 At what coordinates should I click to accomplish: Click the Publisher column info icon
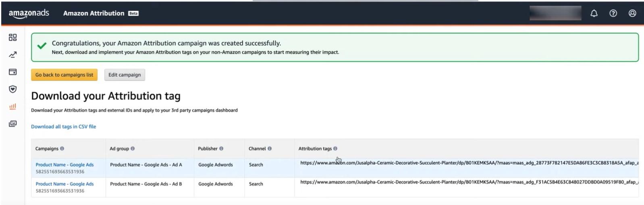[x=221, y=149]
